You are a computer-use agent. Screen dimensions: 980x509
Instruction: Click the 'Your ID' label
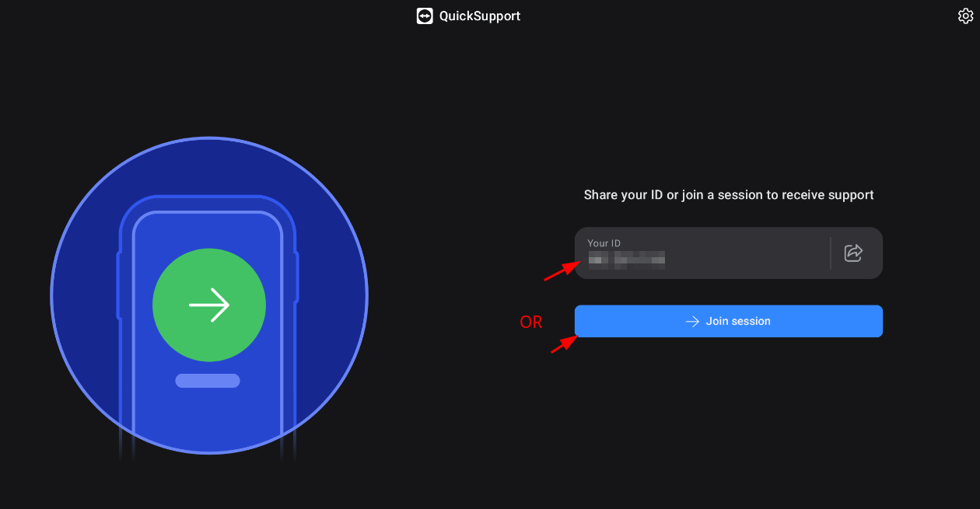pyautogui.click(x=604, y=243)
